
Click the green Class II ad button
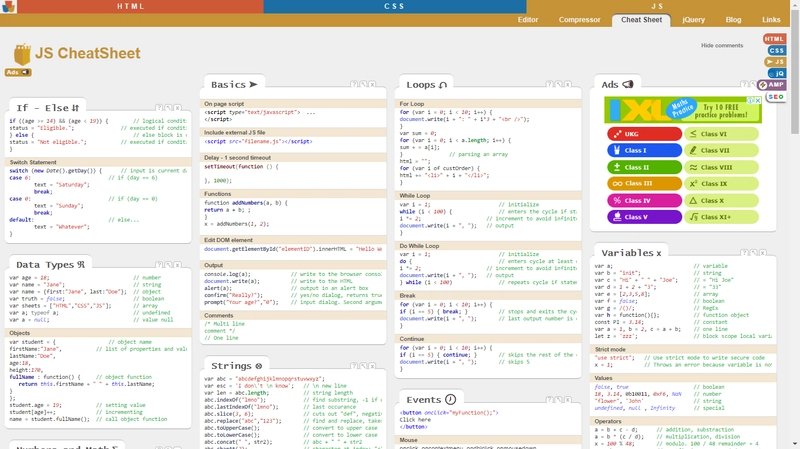[x=644, y=167]
